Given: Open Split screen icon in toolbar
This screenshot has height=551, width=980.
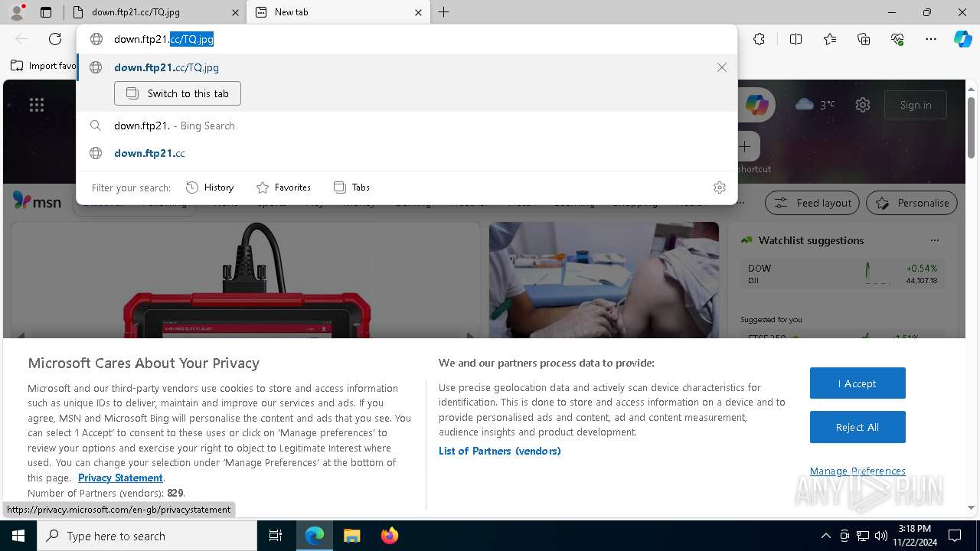Looking at the screenshot, I should pyautogui.click(x=795, y=39).
